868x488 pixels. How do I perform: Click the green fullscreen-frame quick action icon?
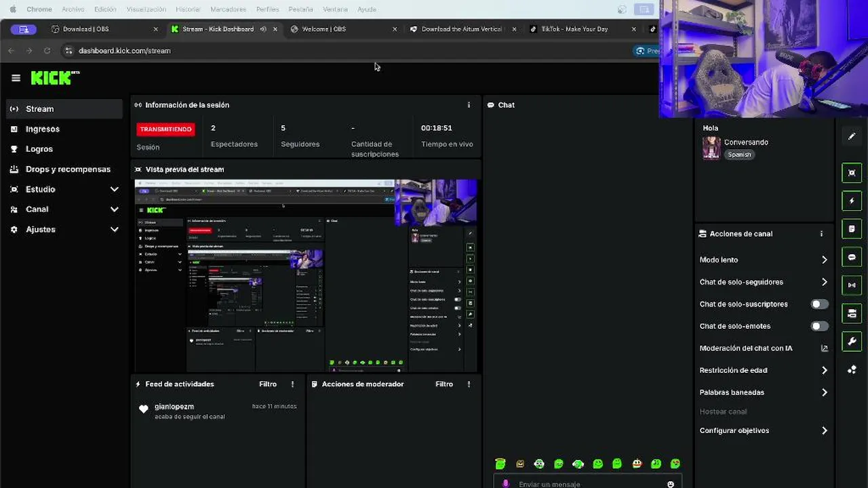(852, 173)
